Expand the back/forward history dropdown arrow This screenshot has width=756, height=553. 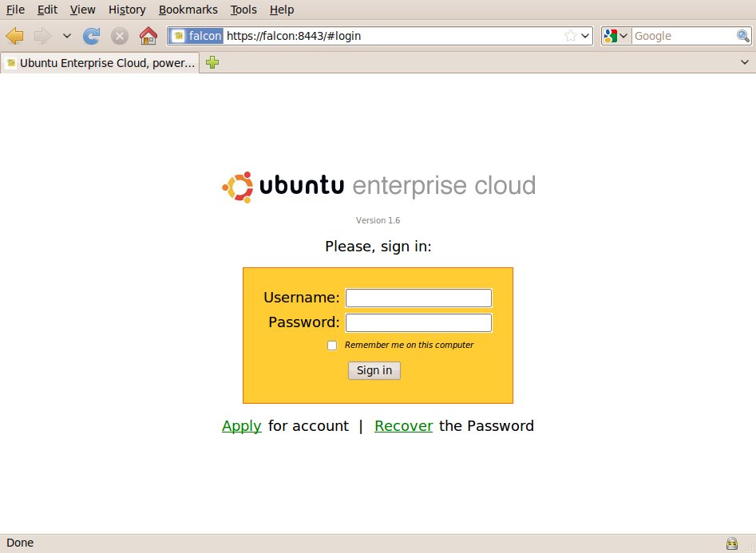[66, 36]
